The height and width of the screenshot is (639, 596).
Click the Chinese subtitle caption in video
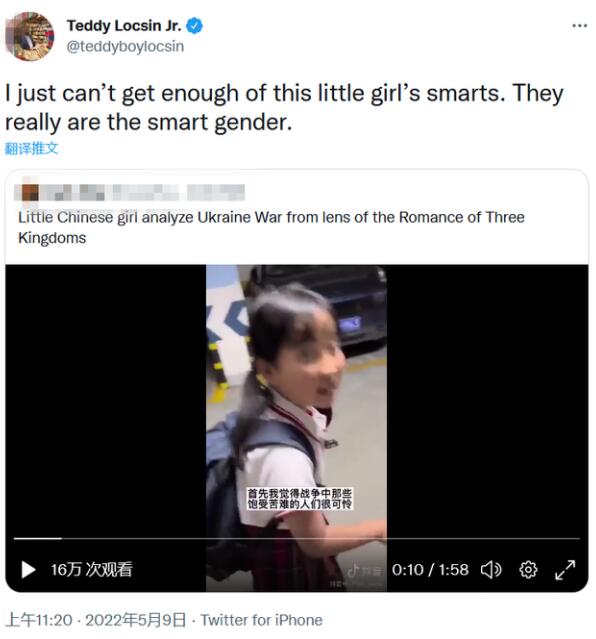tap(300, 498)
